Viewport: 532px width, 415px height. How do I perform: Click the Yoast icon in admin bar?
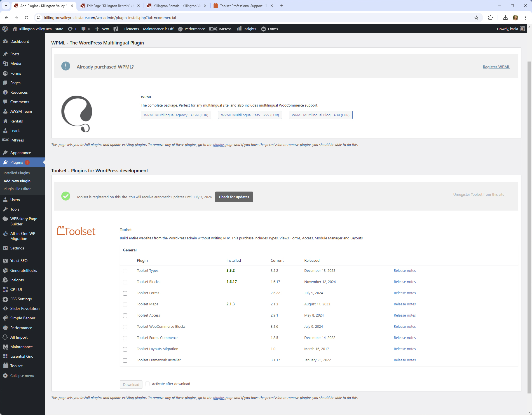[x=116, y=29]
